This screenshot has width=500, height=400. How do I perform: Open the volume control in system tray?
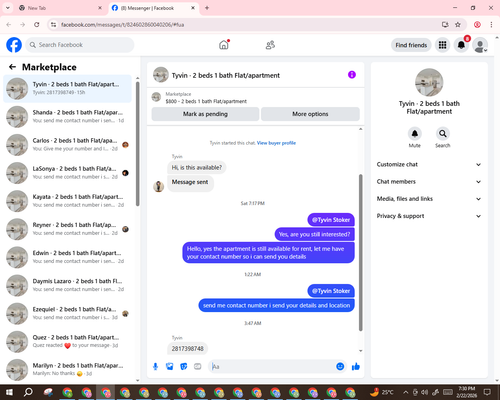(424, 392)
